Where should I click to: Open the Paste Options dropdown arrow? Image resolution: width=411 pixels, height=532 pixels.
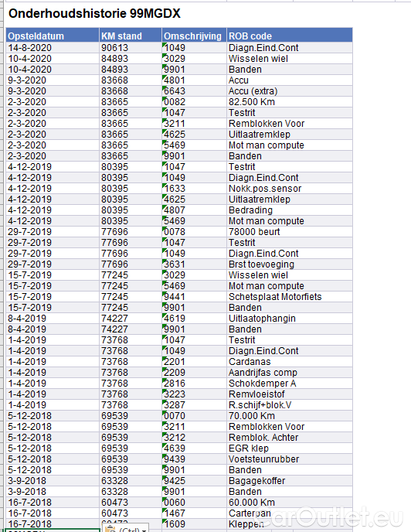pyautogui.click(x=144, y=530)
